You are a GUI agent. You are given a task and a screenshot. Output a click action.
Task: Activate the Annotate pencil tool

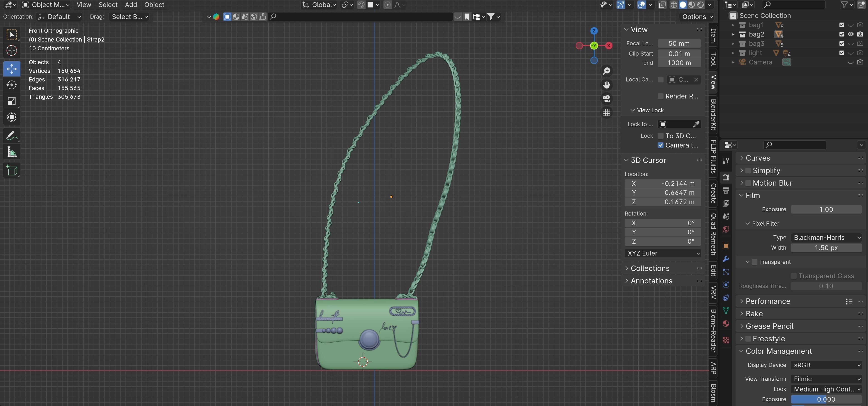click(x=12, y=136)
